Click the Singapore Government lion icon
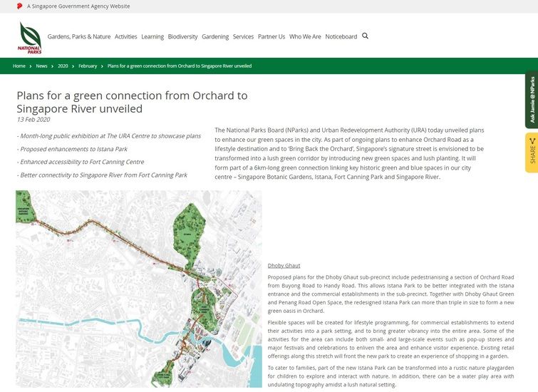 point(19,6)
